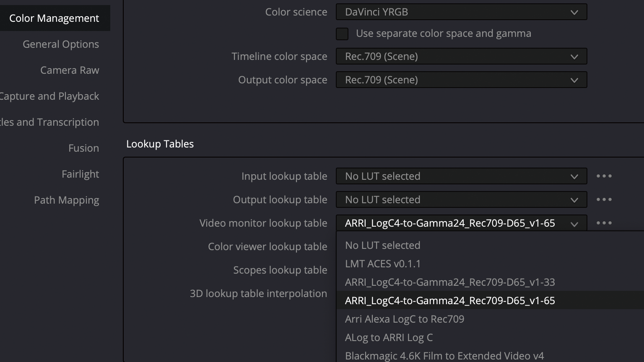Screen dimensions: 644x362
Task: Pick ARRI_LogC4-to-Gamma24_Rec709-D65_v1-33 LUT option
Action: pyautogui.click(x=449, y=282)
